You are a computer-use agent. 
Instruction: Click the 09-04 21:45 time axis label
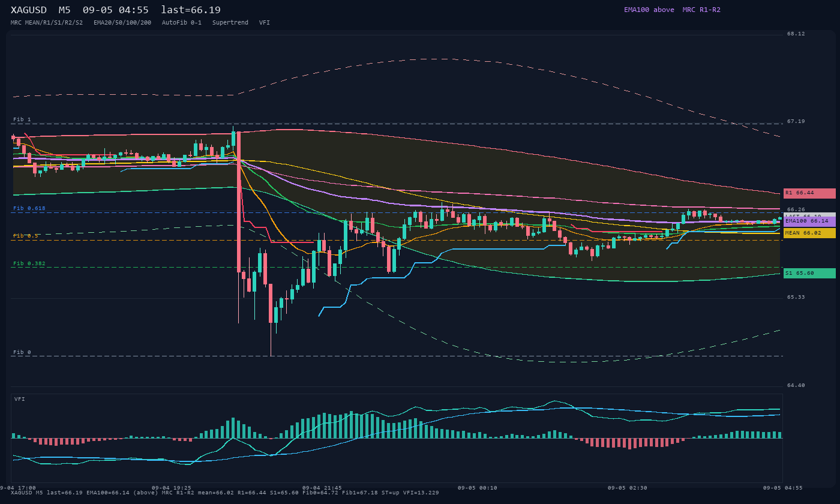322,488
